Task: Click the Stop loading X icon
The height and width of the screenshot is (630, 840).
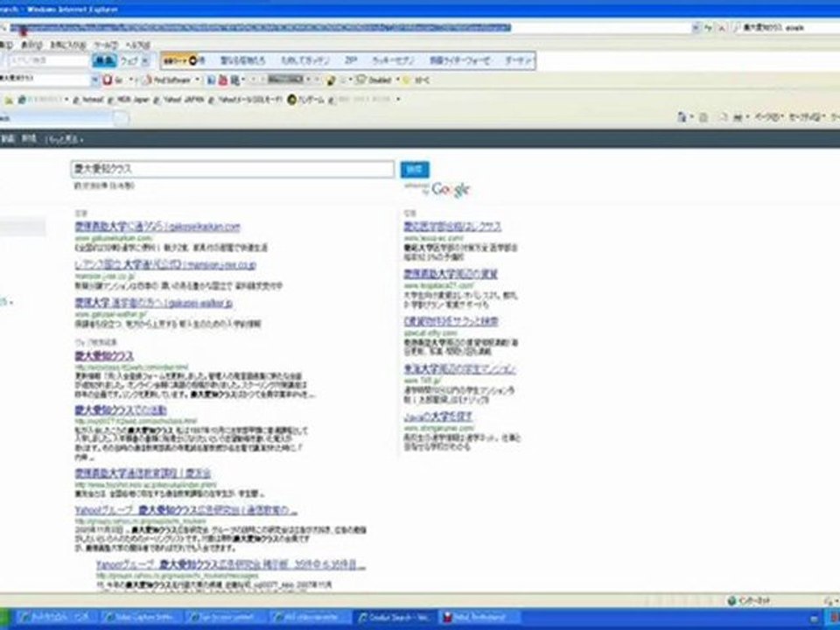Action: (x=721, y=27)
